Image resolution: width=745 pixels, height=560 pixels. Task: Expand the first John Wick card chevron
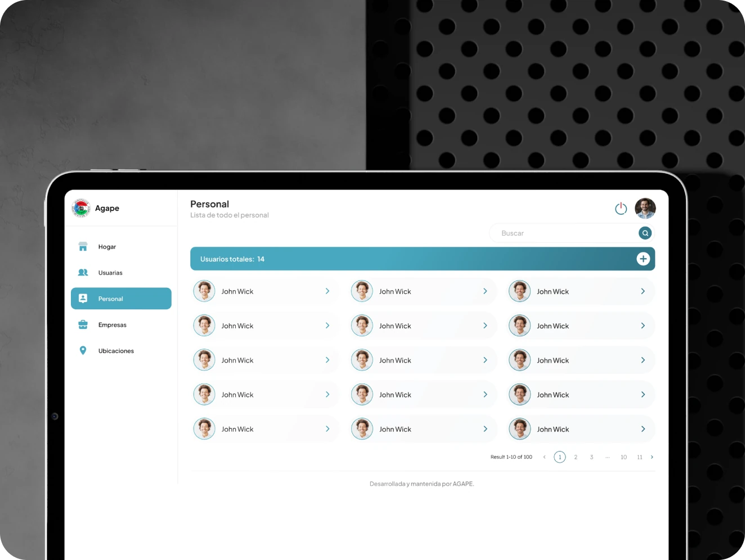[x=327, y=291]
